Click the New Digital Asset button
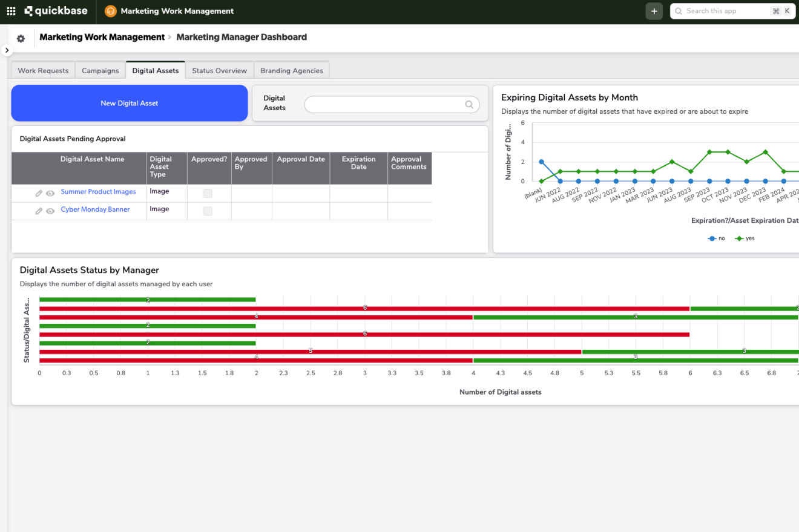Viewport: 799px width, 532px height. [130, 103]
